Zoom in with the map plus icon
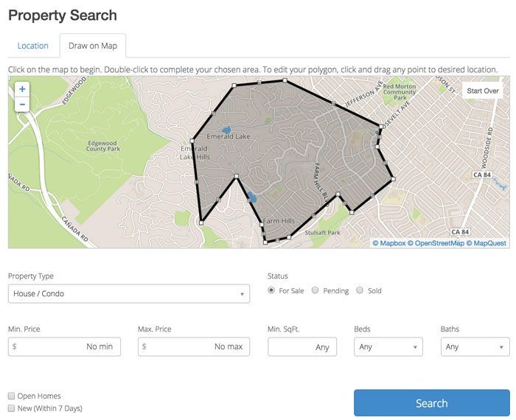Image resolution: width=516 pixels, height=420 pixels. pyautogui.click(x=22, y=89)
